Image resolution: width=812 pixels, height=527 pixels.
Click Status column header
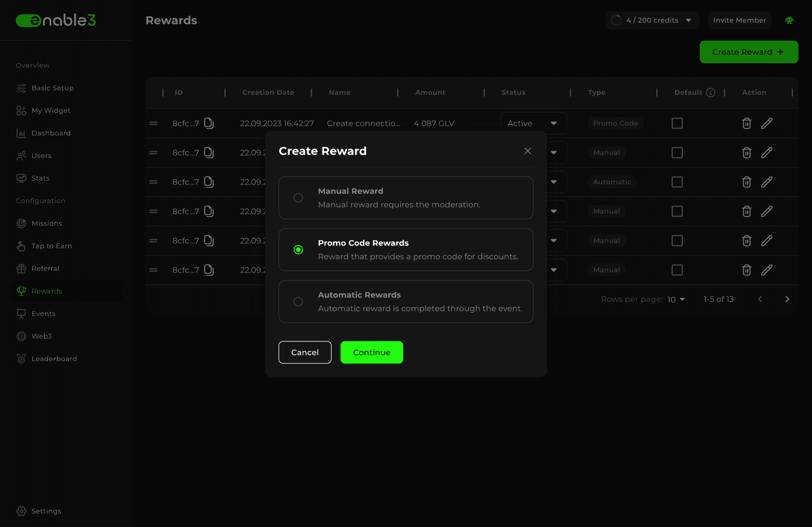coord(513,93)
